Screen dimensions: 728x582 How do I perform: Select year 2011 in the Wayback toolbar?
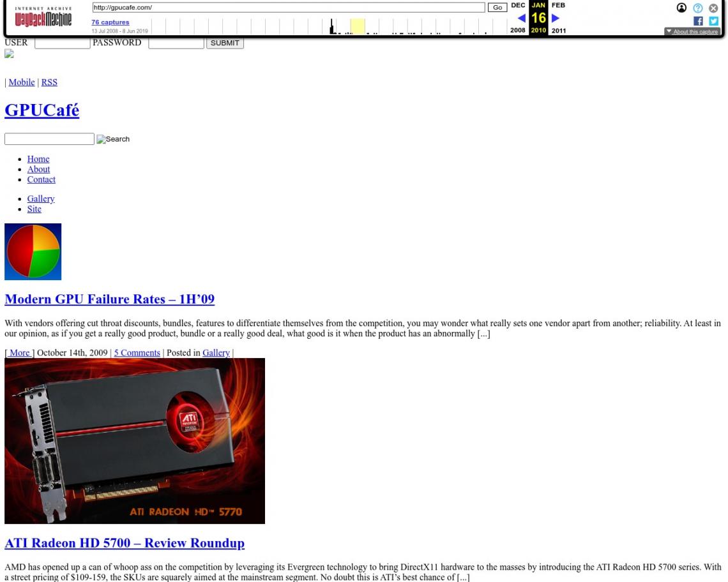(x=559, y=30)
